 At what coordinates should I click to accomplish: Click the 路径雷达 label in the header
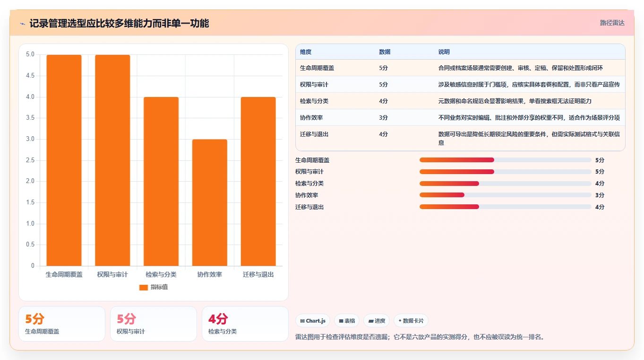[x=612, y=23]
